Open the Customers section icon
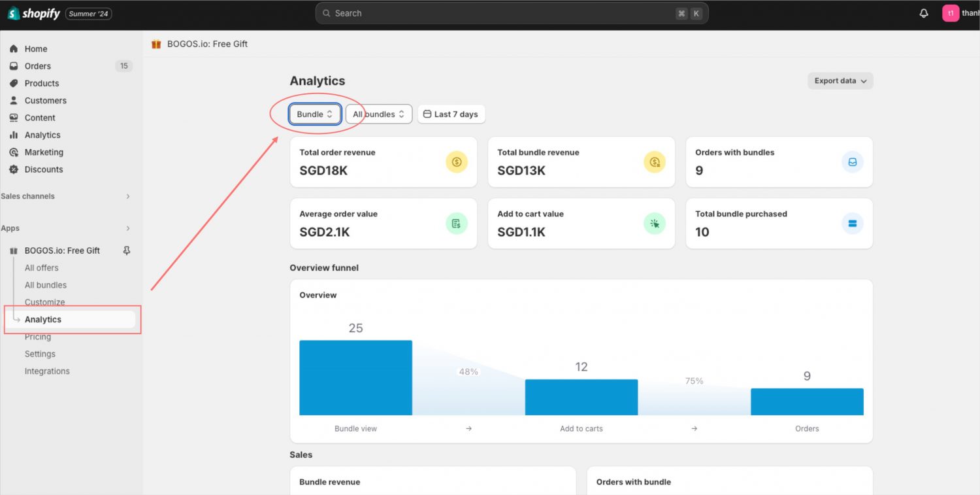The height and width of the screenshot is (495, 980). pos(14,100)
